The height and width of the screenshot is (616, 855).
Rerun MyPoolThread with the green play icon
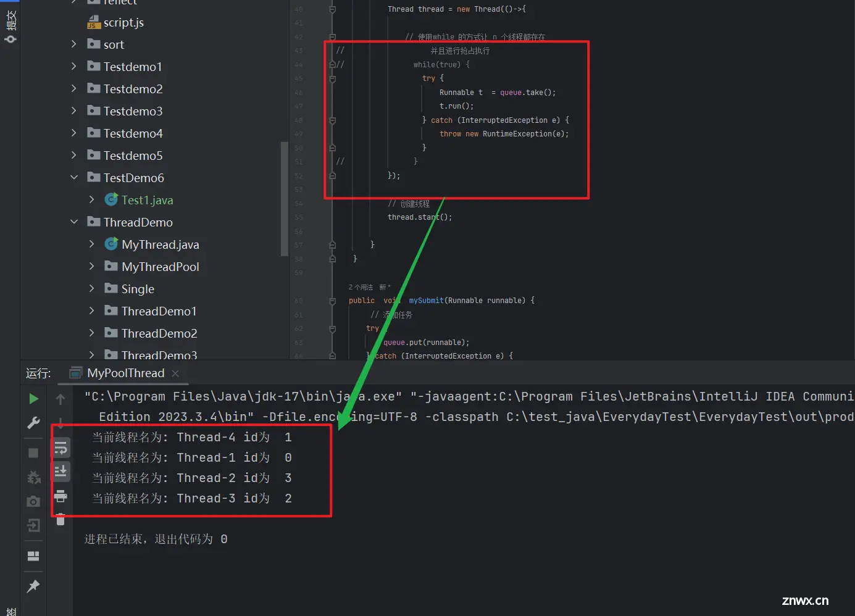[x=34, y=399]
